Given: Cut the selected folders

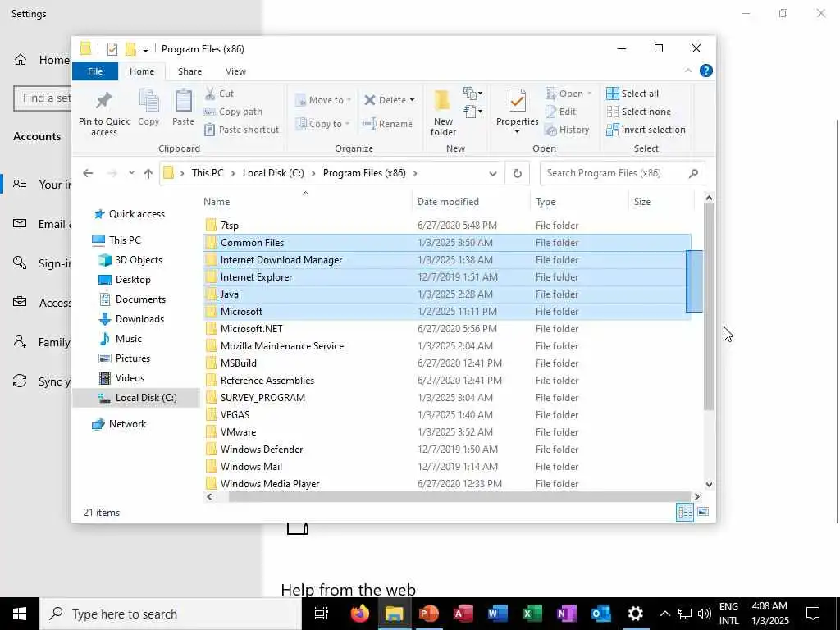Looking at the screenshot, I should coord(219,94).
